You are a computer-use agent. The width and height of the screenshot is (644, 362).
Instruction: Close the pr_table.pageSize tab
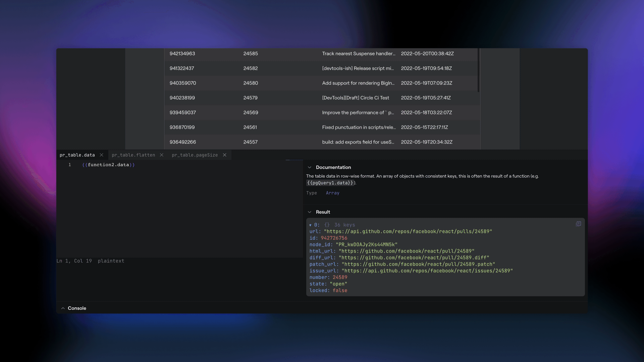(x=224, y=155)
